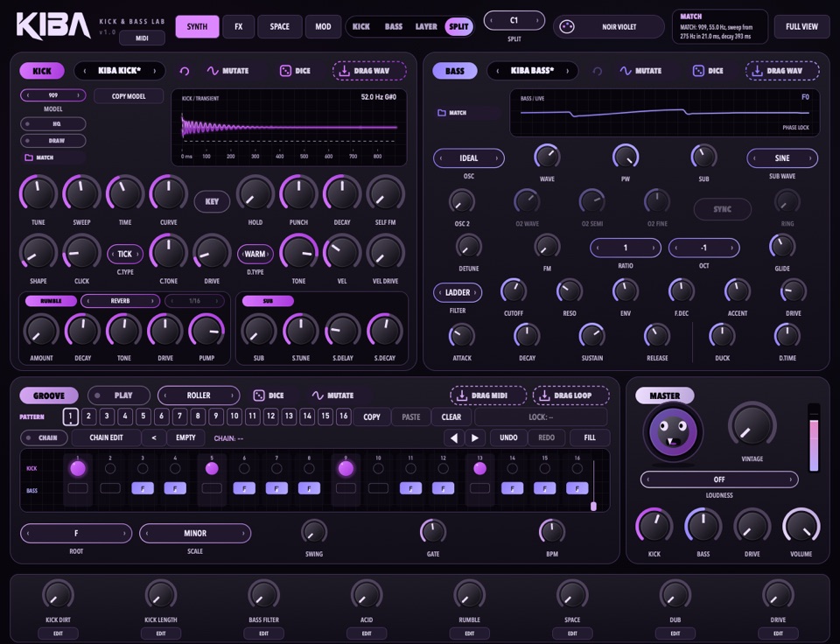Click the Drag Loop download icon
The image size is (840, 644).
click(544, 395)
